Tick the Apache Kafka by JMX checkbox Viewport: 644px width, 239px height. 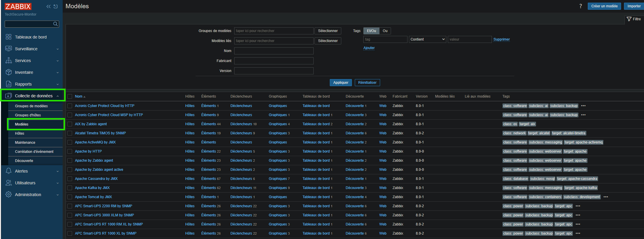click(70, 188)
